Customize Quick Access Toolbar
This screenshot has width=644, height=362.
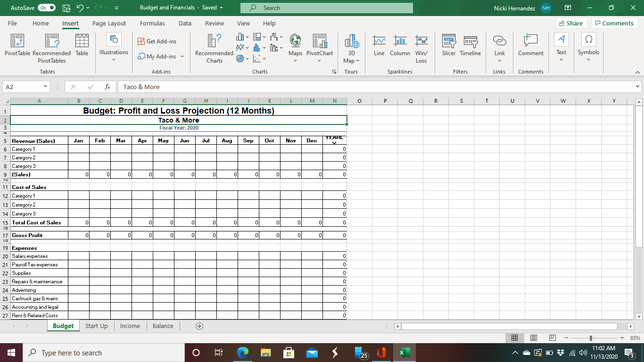pos(116,8)
